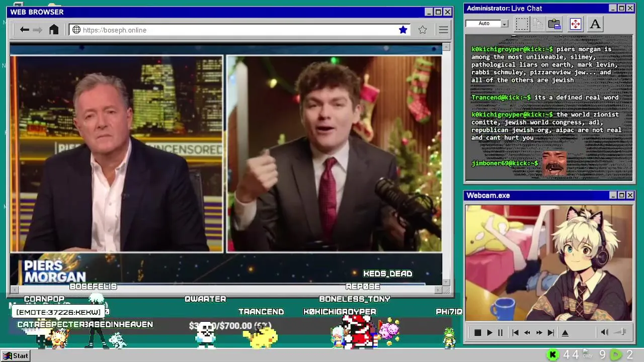The width and height of the screenshot is (644, 362).
Task: Click the yellow Pikachu pixel sprite
Action: coord(261,336)
